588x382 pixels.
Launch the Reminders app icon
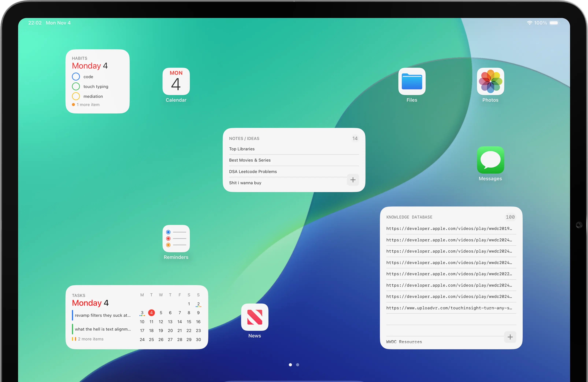click(176, 238)
